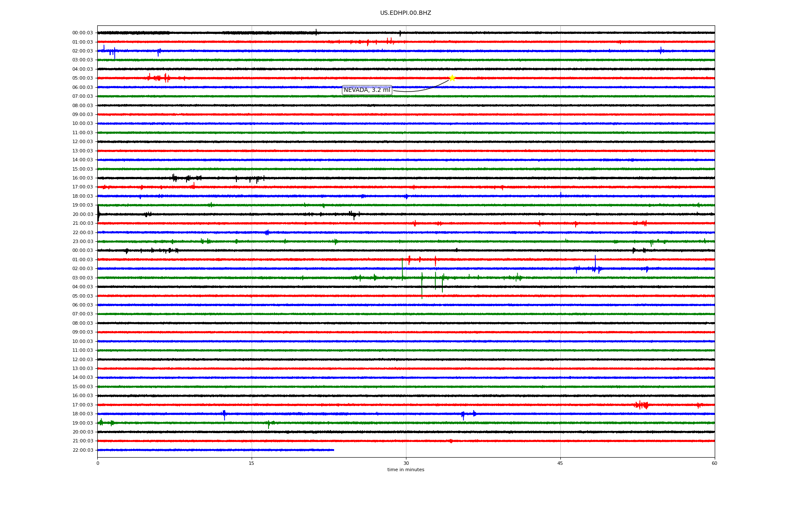
Task: Click the 45 tick label on x-axis
Action: tap(560, 463)
